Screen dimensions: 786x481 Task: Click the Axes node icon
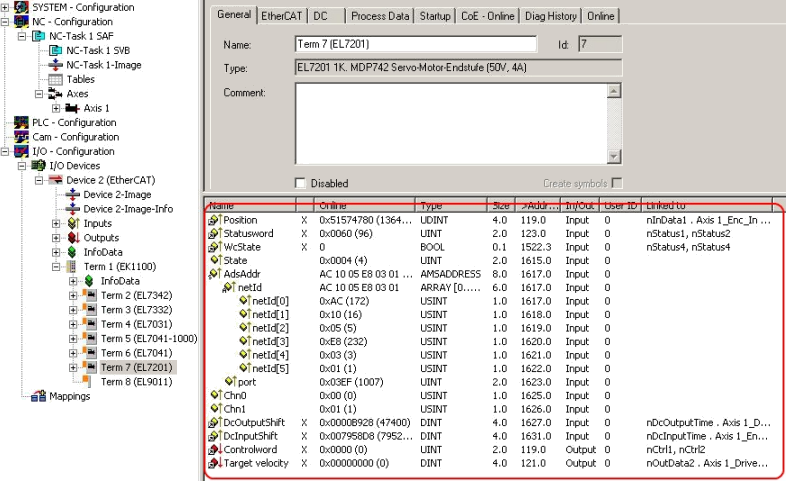coord(56,94)
